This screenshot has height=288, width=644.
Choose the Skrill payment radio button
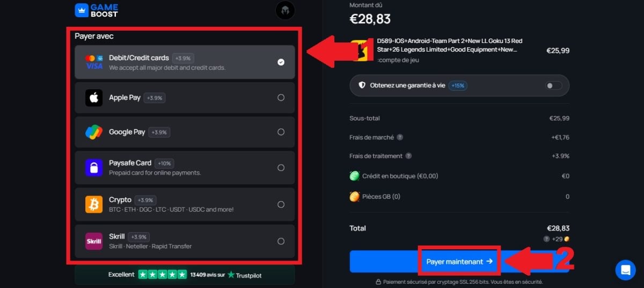point(281,241)
